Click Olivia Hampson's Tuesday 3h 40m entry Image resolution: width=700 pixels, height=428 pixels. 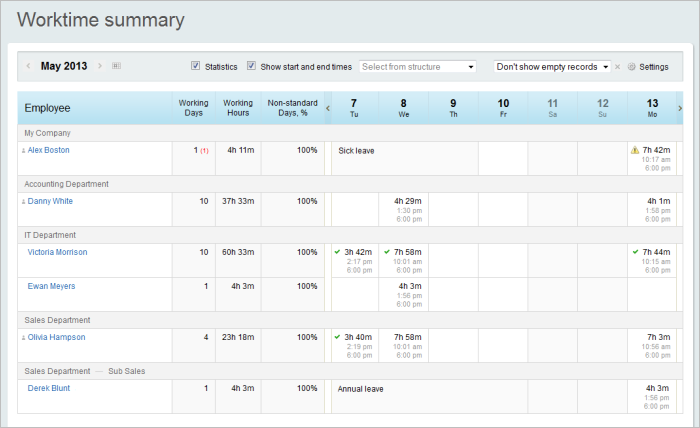click(357, 337)
